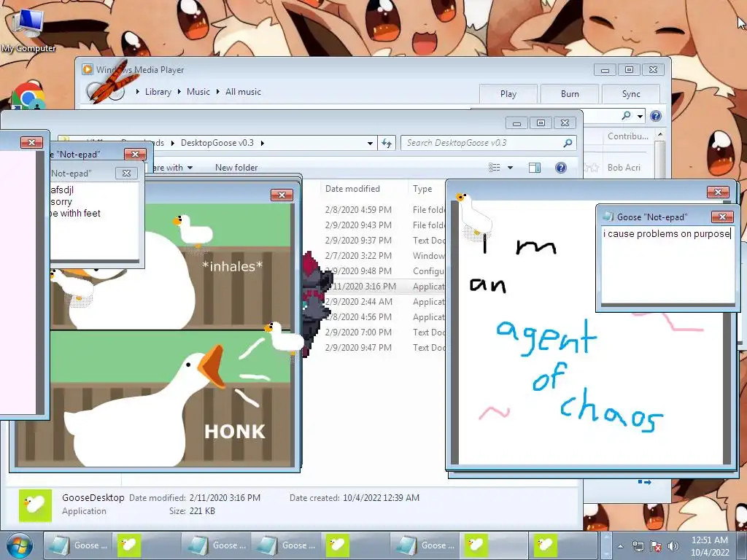Click Media Player switch to Now Playing icon
Image resolution: width=747 pixels, height=560 pixels.
click(x=644, y=483)
